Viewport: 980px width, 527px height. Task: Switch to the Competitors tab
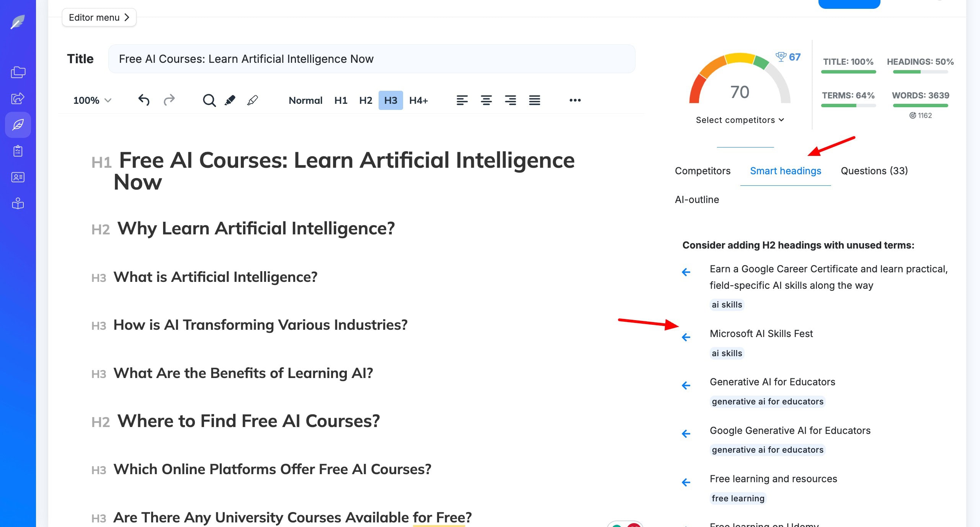coord(702,171)
